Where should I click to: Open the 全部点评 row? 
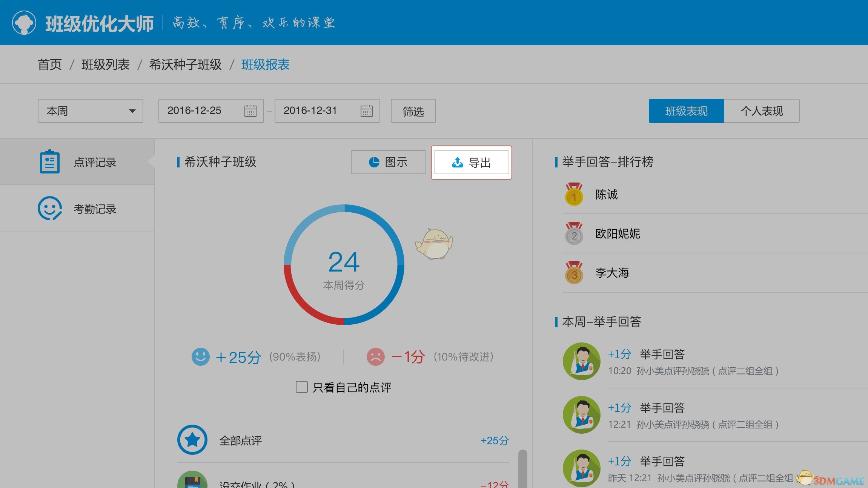tap(343, 440)
